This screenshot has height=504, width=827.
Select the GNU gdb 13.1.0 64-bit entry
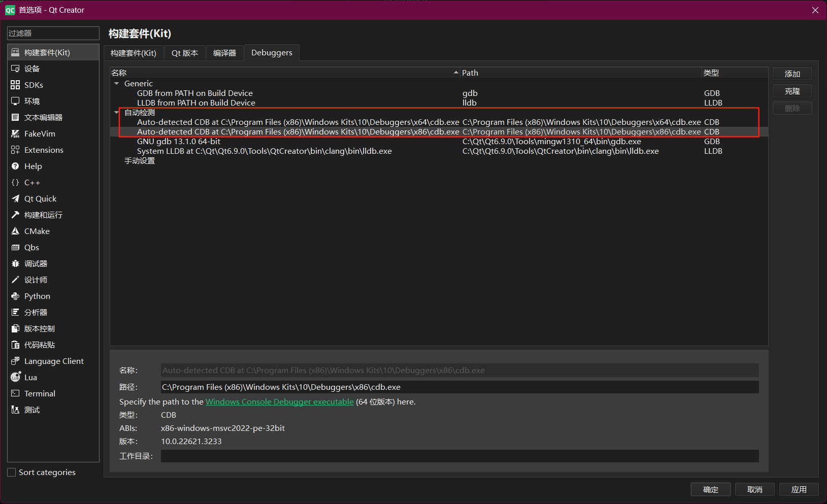178,141
